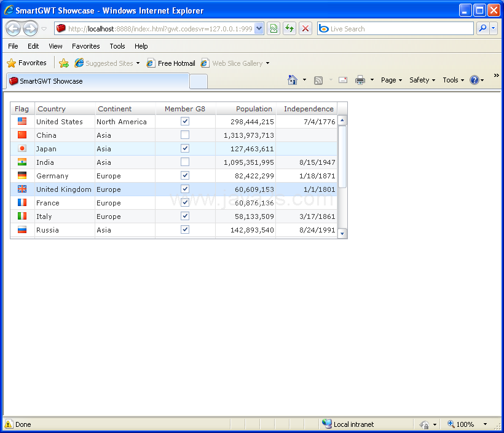
Task: Check Member G8 for China
Action: [185, 135]
